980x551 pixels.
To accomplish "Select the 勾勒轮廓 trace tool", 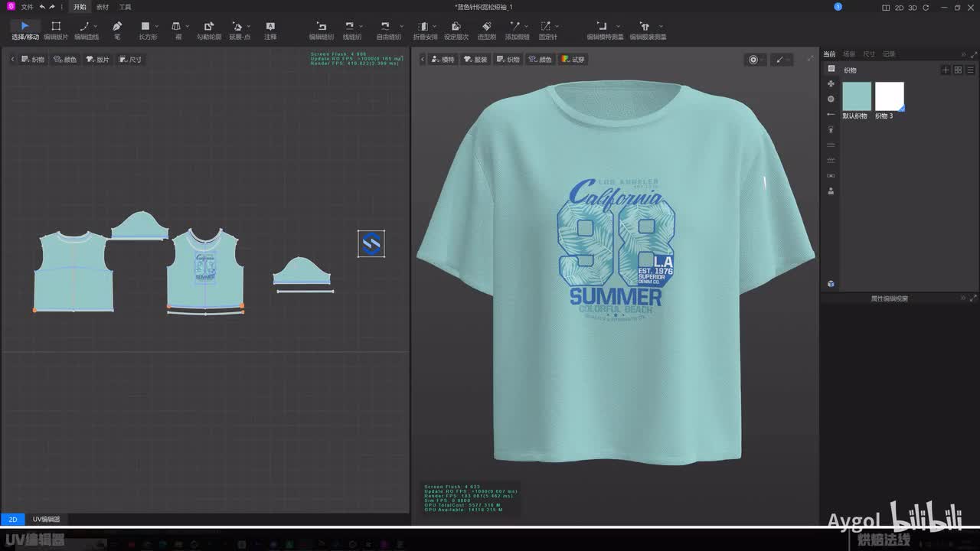I will click(x=208, y=31).
